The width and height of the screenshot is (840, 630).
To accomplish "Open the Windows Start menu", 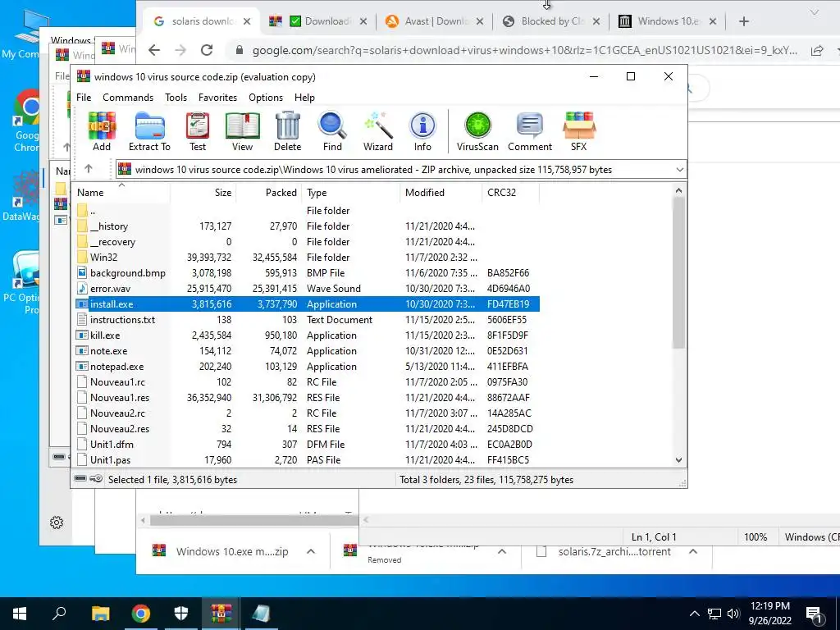I will pyautogui.click(x=20, y=614).
